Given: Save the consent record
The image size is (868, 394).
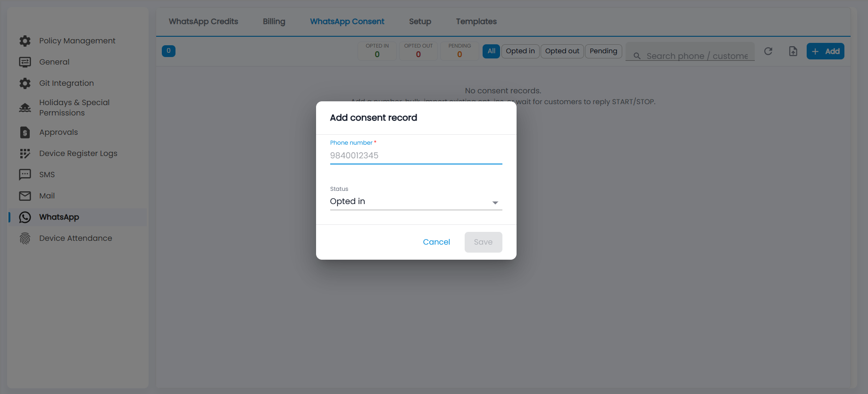Looking at the screenshot, I should coord(483,242).
